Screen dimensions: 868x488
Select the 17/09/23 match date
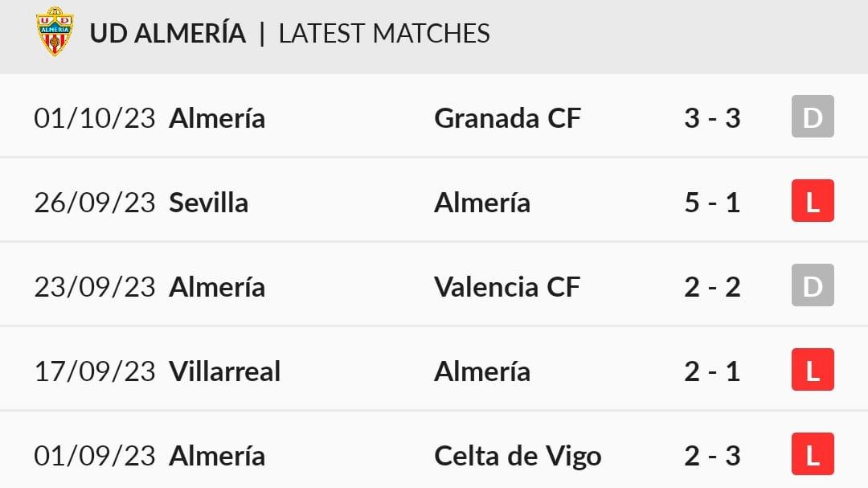click(x=95, y=371)
